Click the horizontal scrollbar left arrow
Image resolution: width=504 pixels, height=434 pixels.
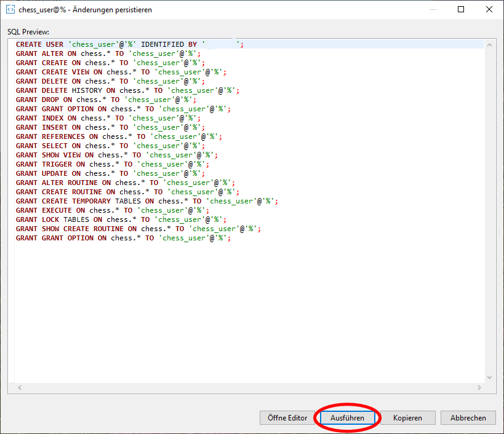point(19,388)
